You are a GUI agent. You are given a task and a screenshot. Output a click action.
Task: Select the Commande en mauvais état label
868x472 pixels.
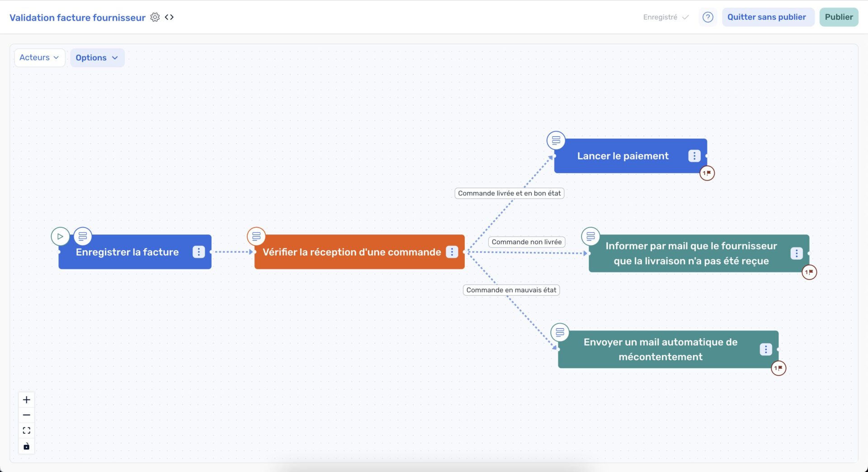(x=511, y=290)
